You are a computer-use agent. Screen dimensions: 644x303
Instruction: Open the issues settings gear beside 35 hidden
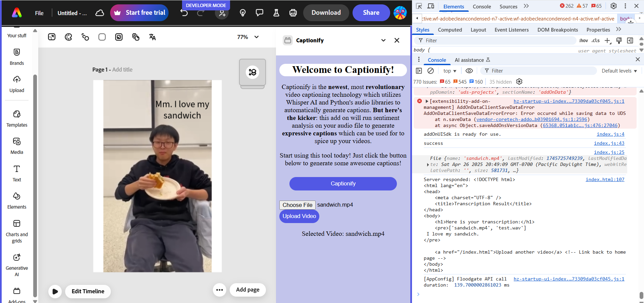click(x=519, y=82)
